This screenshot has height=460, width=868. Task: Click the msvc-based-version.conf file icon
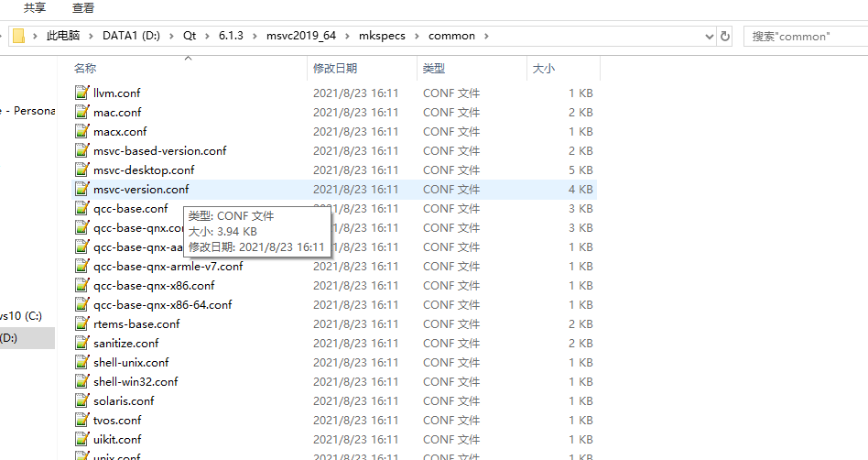(x=81, y=150)
